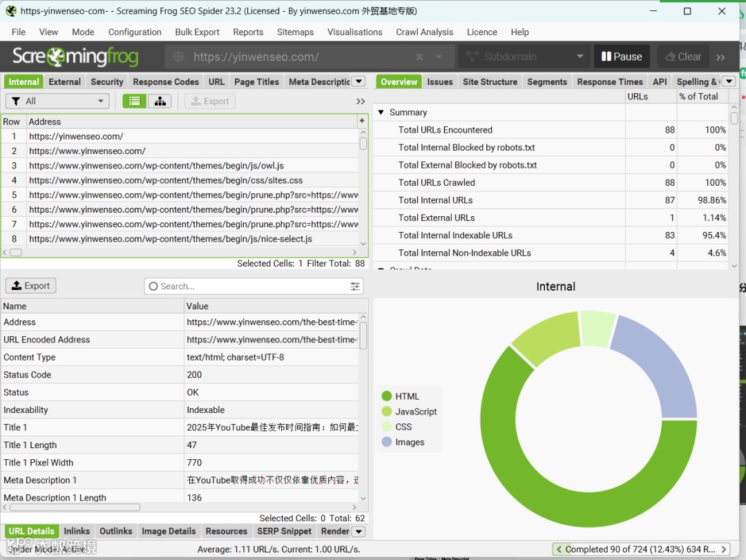The image size is (746, 560).
Task: Switch to list view mode
Action: tap(134, 101)
